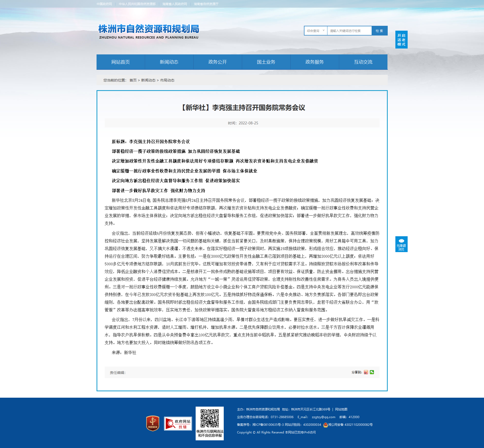Click the footer phone number 0731-28685006
Viewport: 484px width, 448px height.
click(282, 417)
